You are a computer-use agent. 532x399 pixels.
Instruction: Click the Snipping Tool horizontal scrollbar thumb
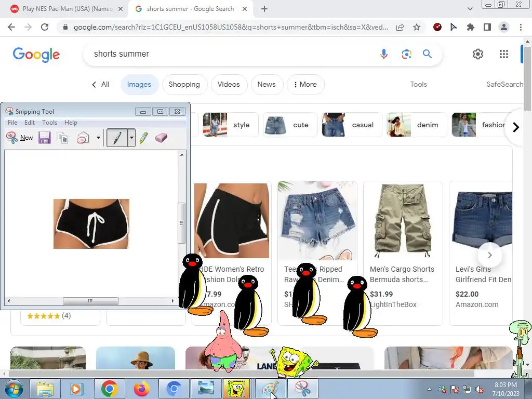coord(90,301)
